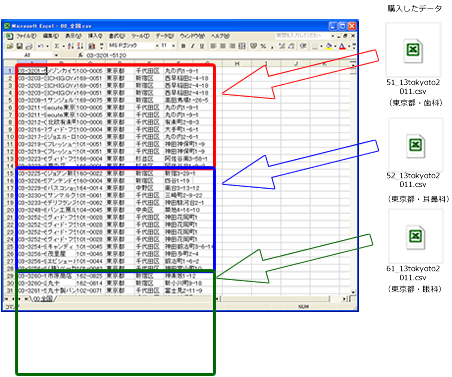Image resolution: width=452 pixels, height=377 pixels.
Task: Click the Name Box cell reference field
Action: 29,55
